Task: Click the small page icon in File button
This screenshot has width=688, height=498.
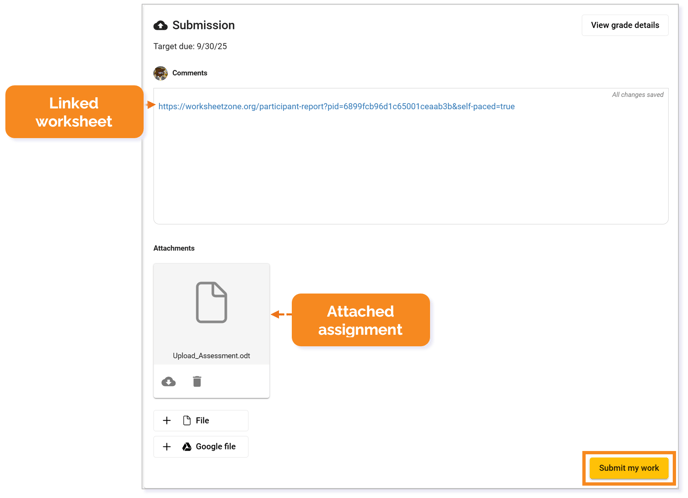Action: coord(187,421)
